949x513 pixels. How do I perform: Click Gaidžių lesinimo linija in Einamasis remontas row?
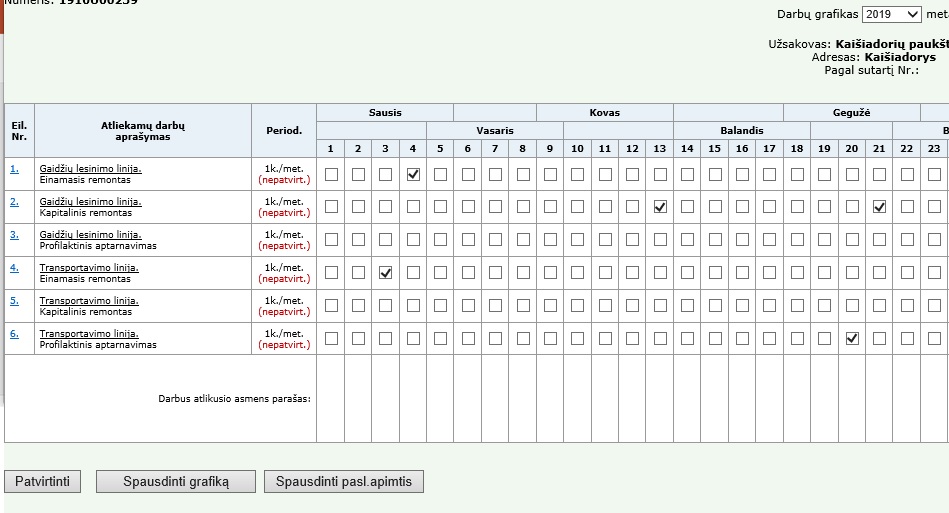(90, 169)
